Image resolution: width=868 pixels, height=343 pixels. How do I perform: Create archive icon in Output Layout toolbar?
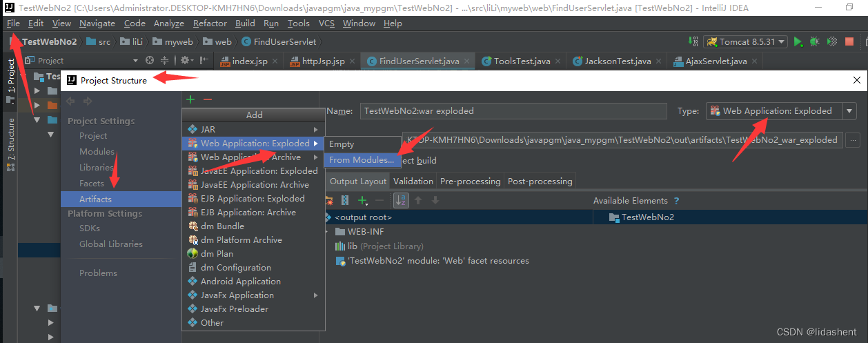345,201
